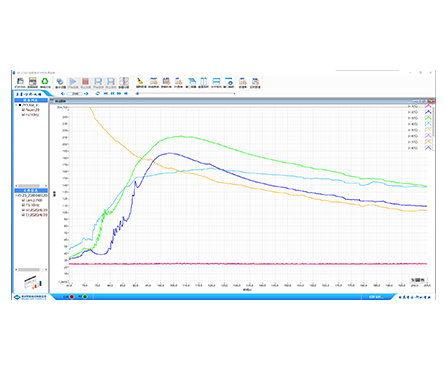Click the blue header of the lower tree panel

click(31, 190)
